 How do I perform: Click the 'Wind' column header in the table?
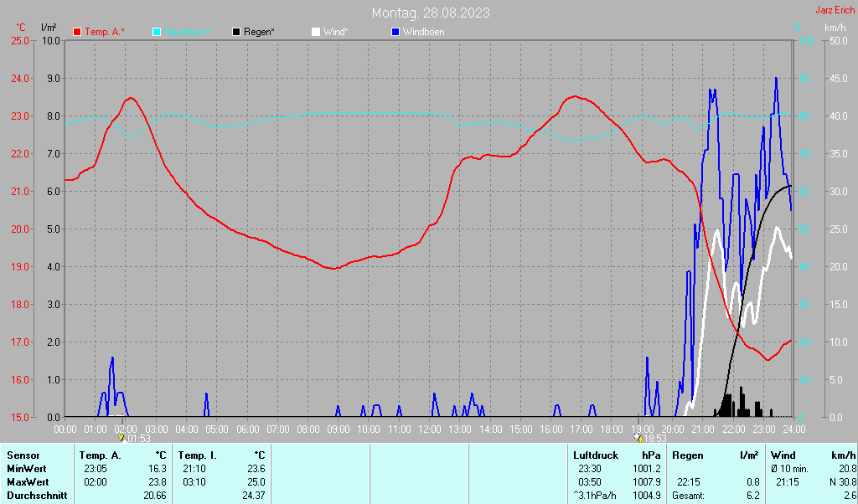(783, 455)
